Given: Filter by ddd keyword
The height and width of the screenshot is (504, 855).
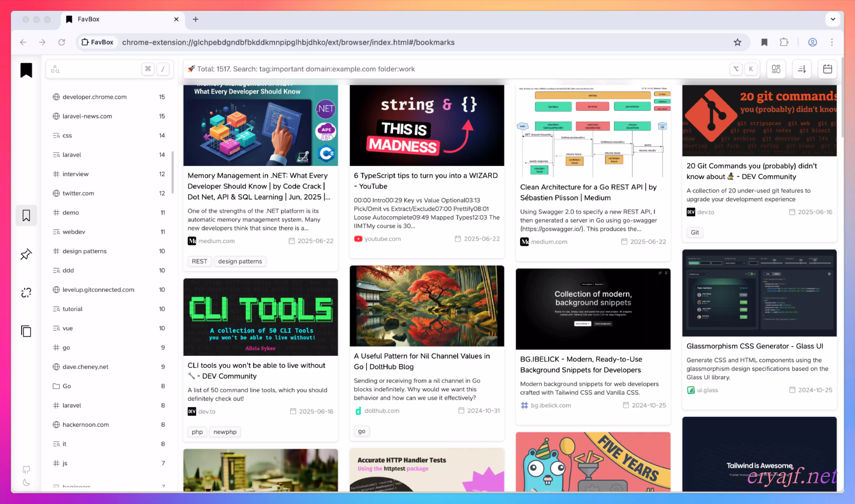Looking at the screenshot, I should (109, 270).
